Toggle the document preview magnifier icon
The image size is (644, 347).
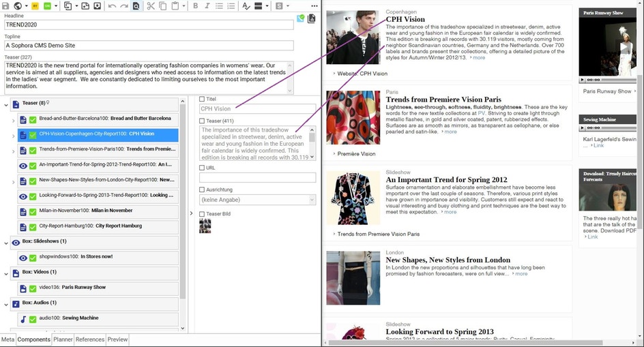(x=136, y=5)
